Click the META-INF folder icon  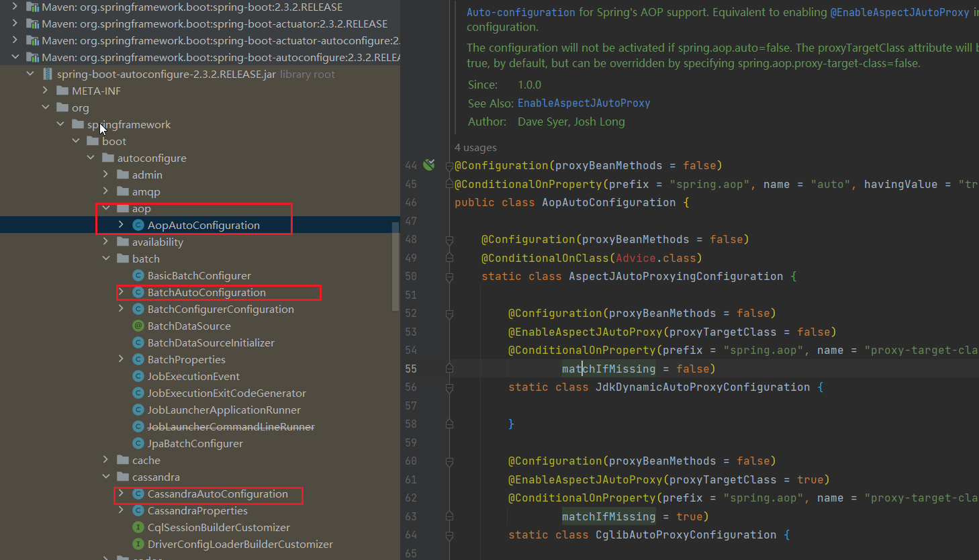click(x=62, y=91)
